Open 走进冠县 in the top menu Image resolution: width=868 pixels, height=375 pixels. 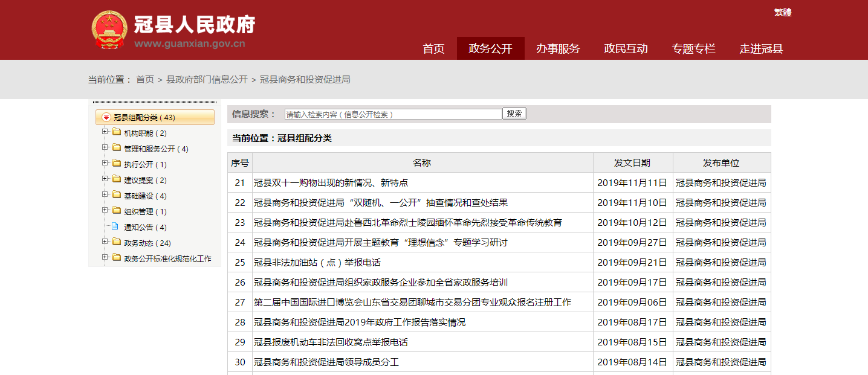click(x=761, y=49)
